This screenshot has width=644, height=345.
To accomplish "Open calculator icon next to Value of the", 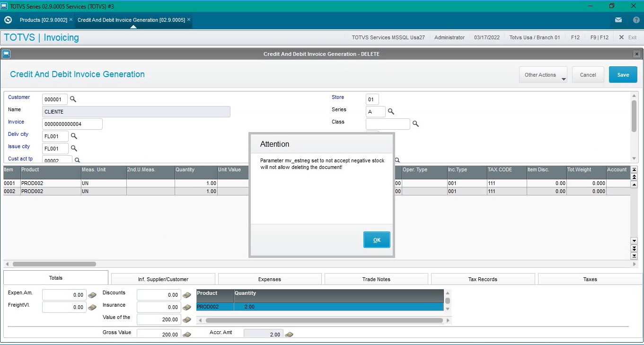I will [x=187, y=319].
